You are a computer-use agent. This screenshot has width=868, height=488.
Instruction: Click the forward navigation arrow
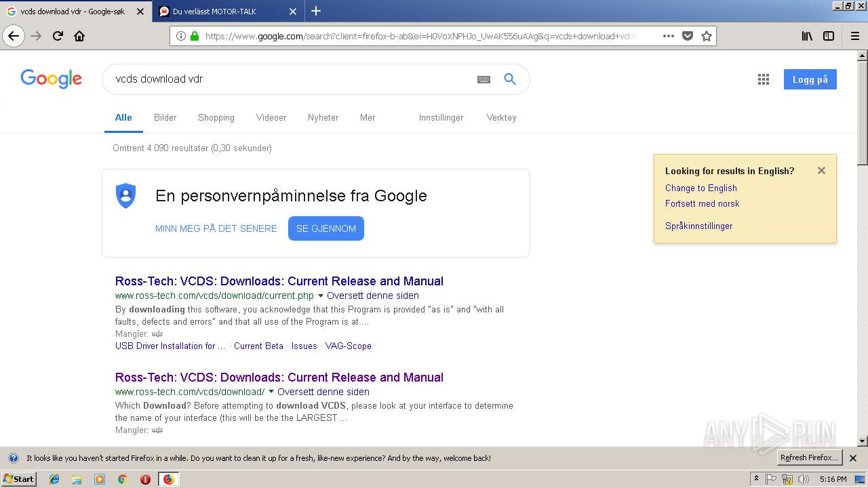[x=37, y=36]
